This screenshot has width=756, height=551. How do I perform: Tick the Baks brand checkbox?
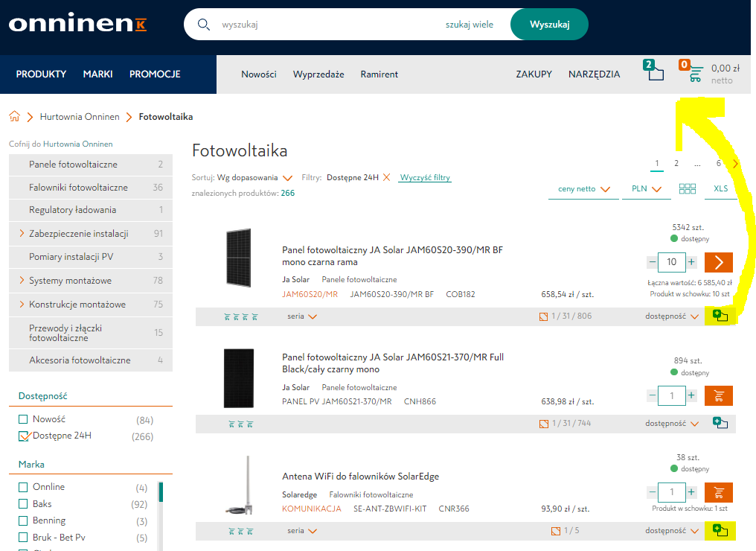[22, 504]
